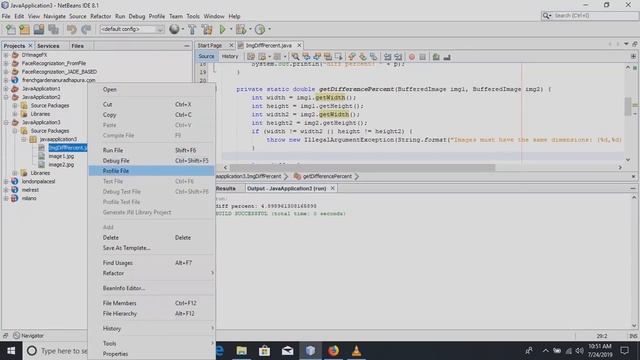The image size is (640, 360).
Task: Select Copy in the context menu
Action: 151,115
